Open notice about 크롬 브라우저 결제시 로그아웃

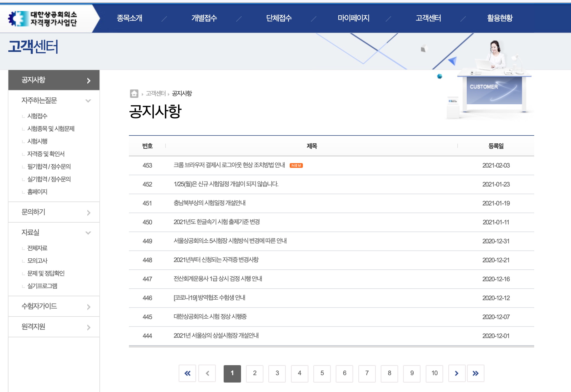point(229,165)
